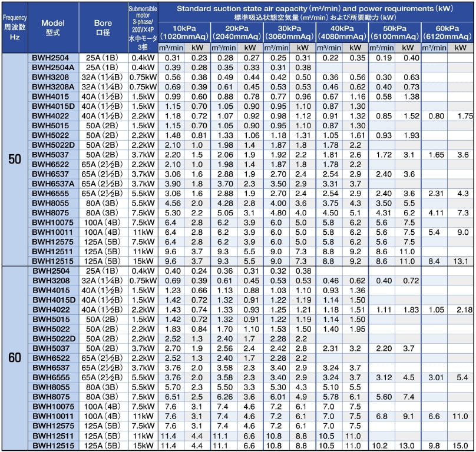Click model "BWH2504" in the 60 Hz group
Viewport: 476px width, 452px height.
[51, 271]
